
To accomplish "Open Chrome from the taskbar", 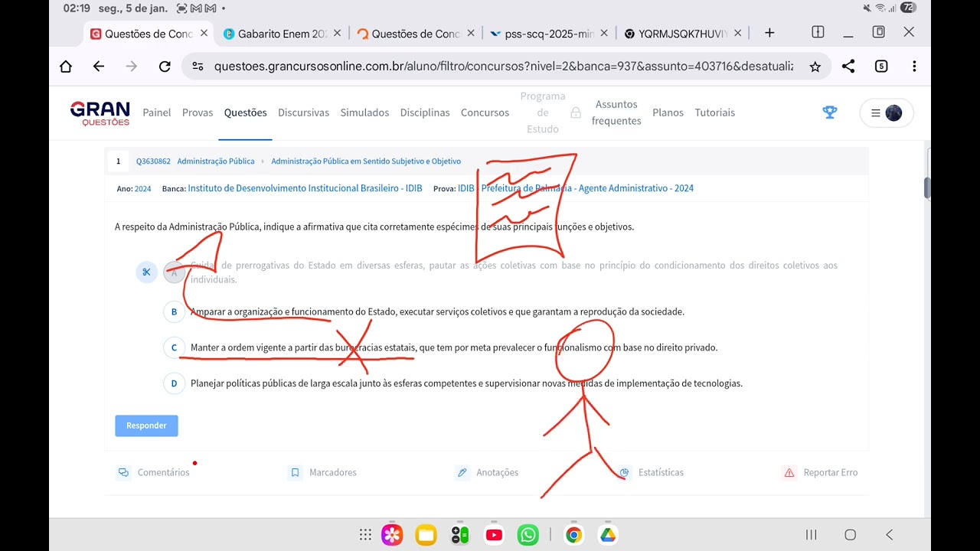I will (573, 535).
